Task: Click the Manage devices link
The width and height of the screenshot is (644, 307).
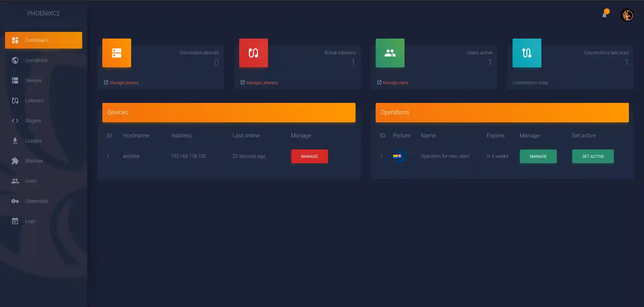Action: [124, 83]
